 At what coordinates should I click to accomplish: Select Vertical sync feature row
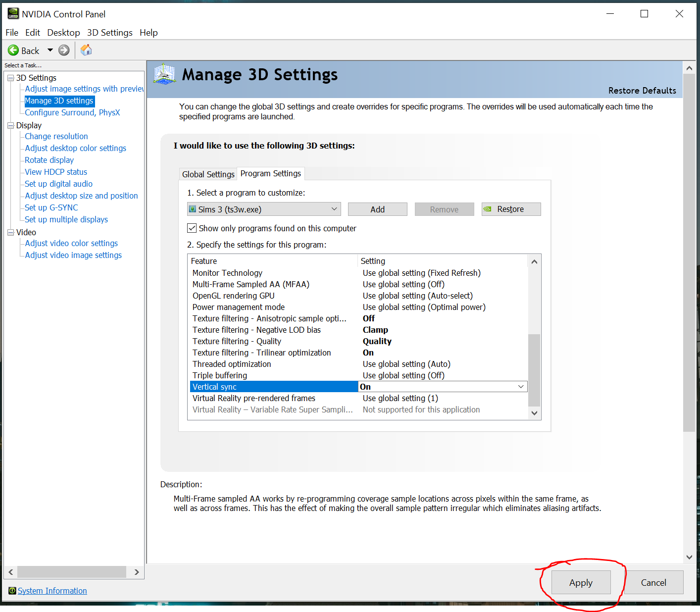[274, 387]
